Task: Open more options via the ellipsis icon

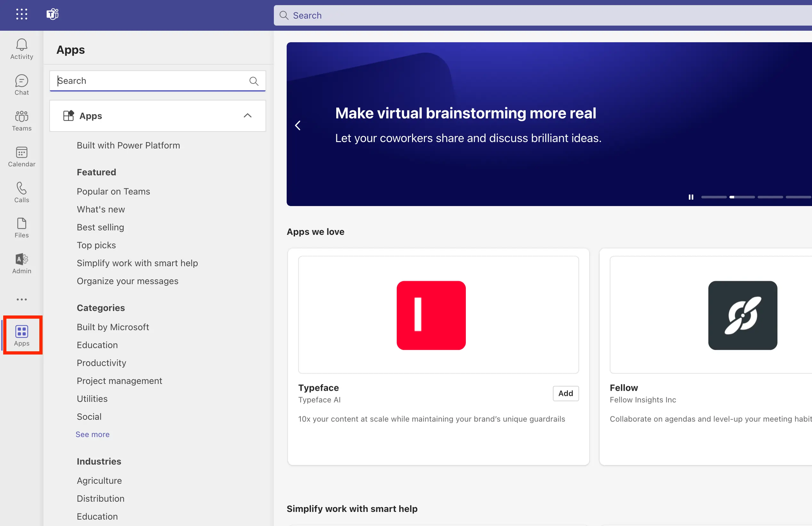Action: click(21, 299)
